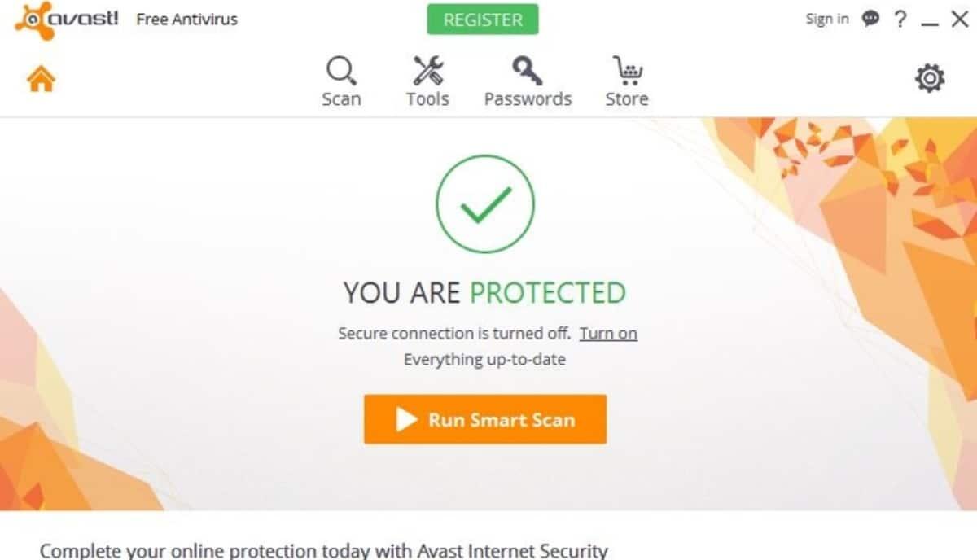Navigate to the Passwords section
Viewport: 977px width, 560px height.
pyautogui.click(x=528, y=81)
